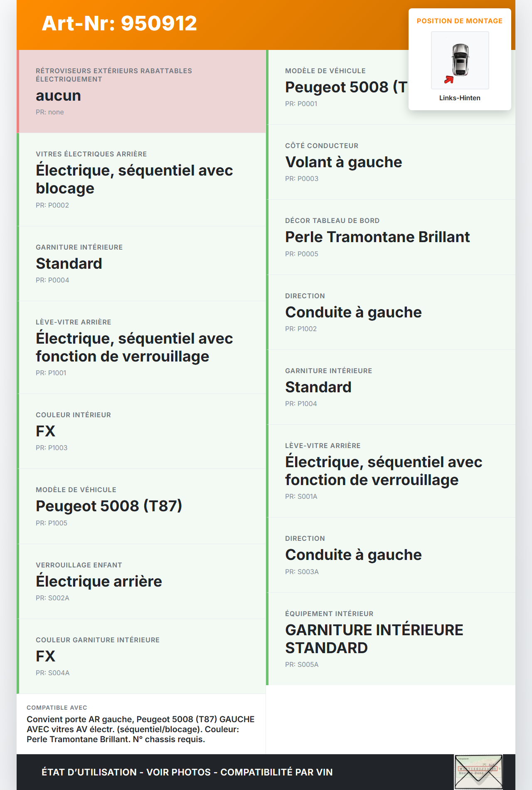
Task: Click the "PR: P0002" code
Action: (52, 205)
